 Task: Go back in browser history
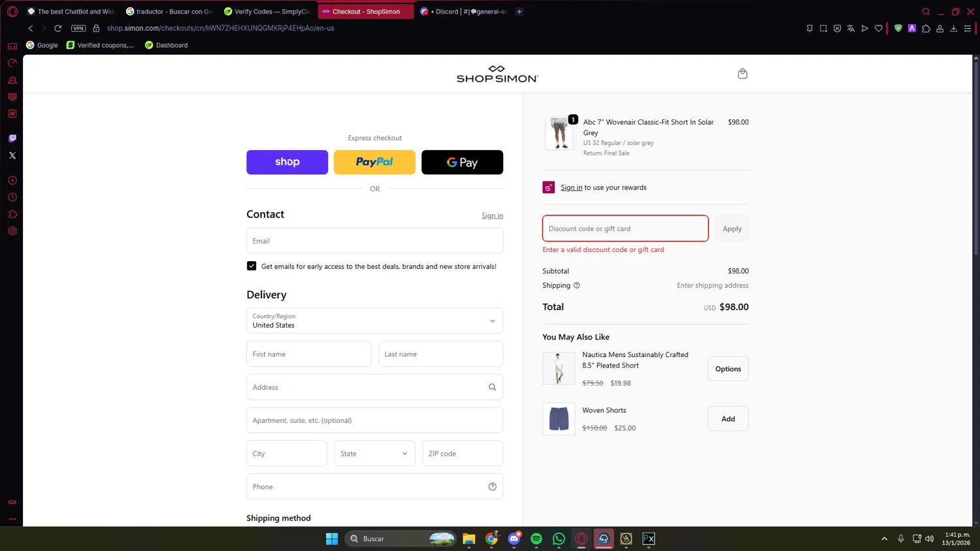pyautogui.click(x=30, y=28)
